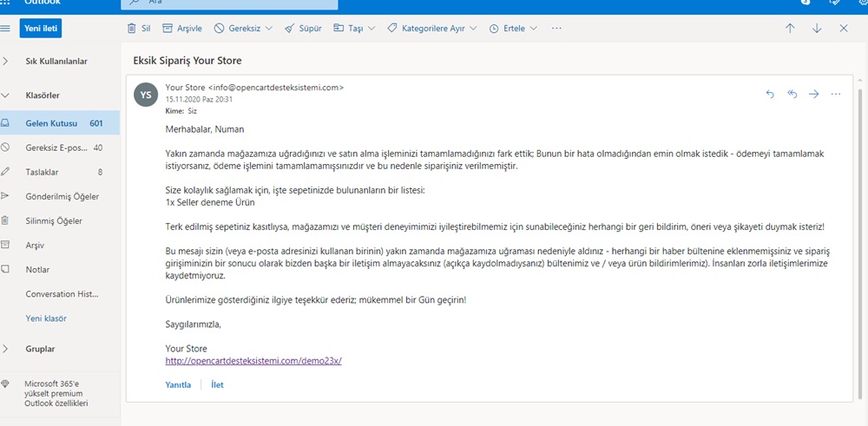Click the app launcher grid icon
This screenshot has height=426, width=868.
5,3
